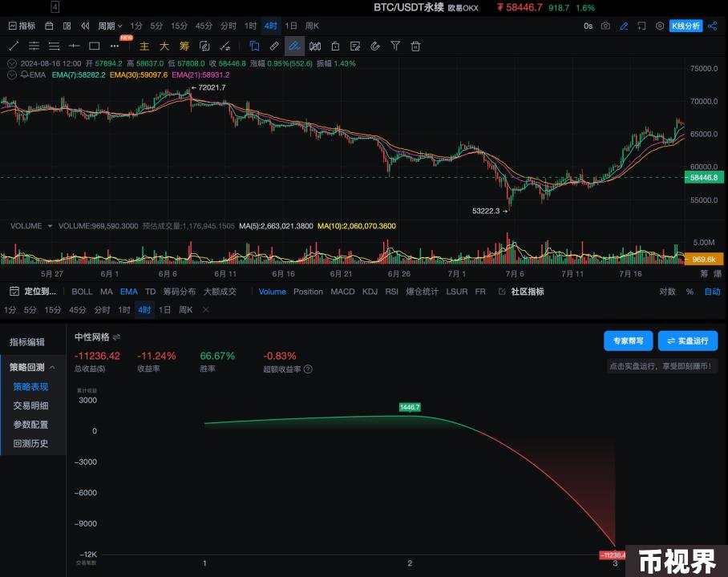Click the calendar icon in top toolbar
This screenshot has width=728, height=577.
click(x=49, y=26)
